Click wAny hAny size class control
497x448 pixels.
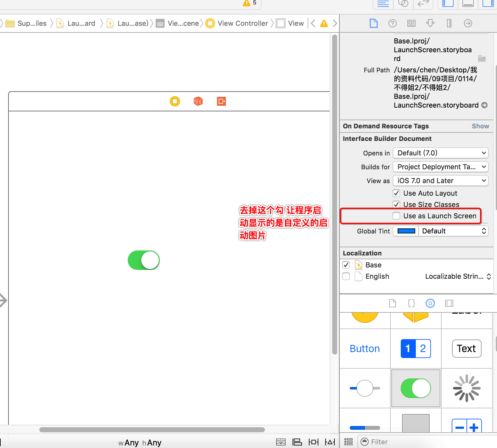(140, 443)
